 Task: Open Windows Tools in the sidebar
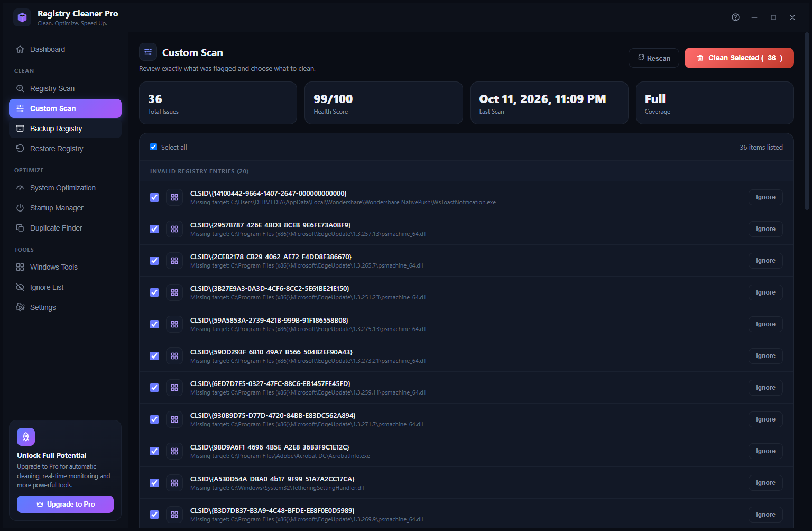(x=65, y=267)
